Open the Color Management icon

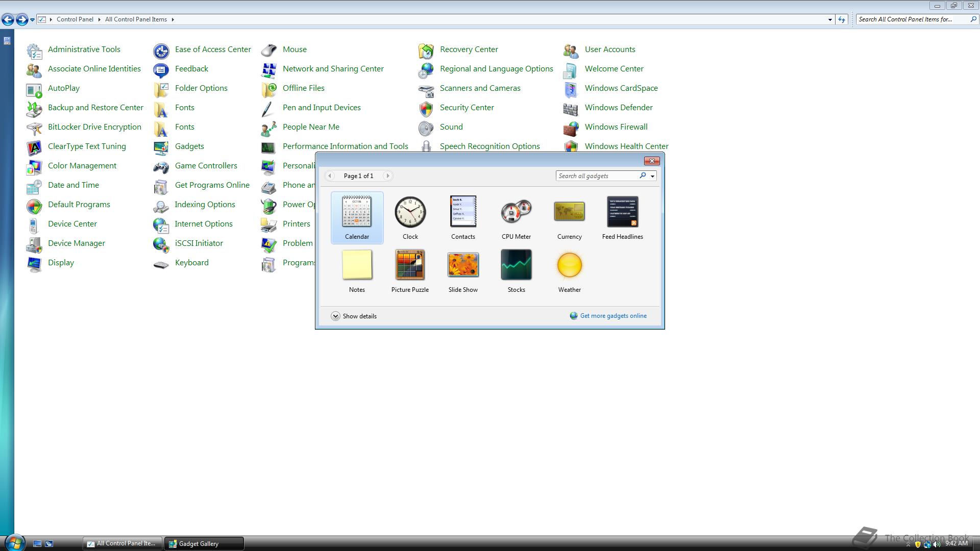point(34,166)
